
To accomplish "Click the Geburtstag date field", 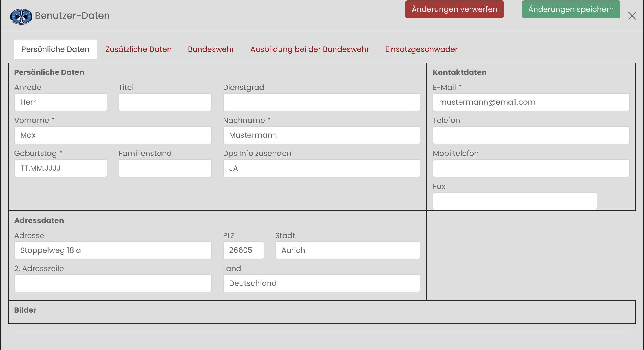I will [x=61, y=168].
